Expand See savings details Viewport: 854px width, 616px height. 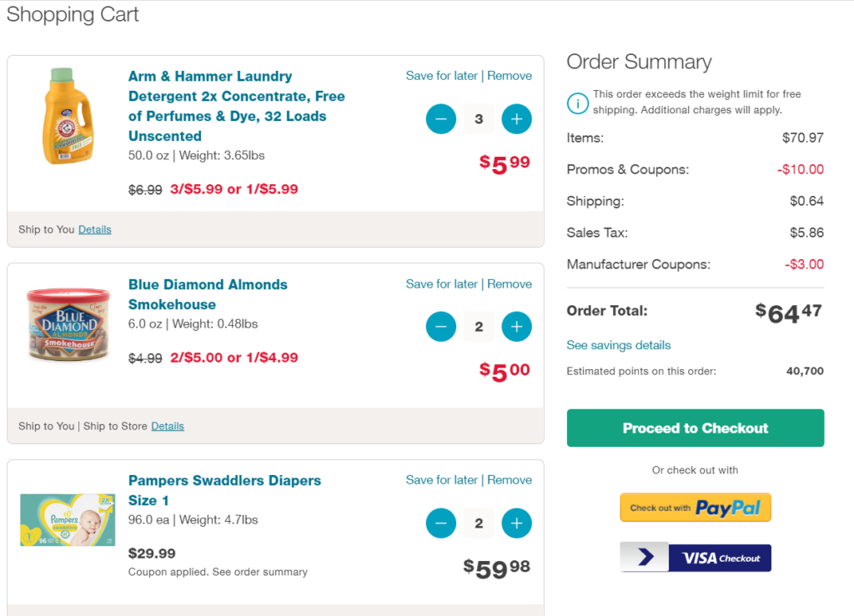coord(619,345)
